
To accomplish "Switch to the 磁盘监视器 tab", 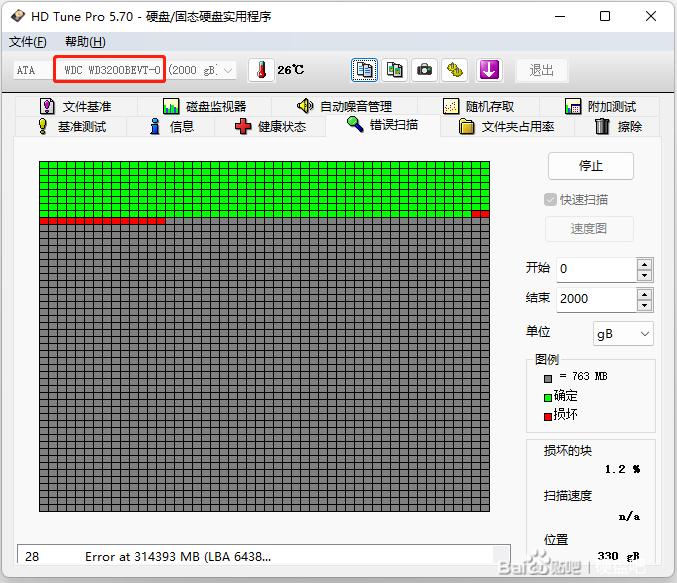I will (x=205, y=106).
